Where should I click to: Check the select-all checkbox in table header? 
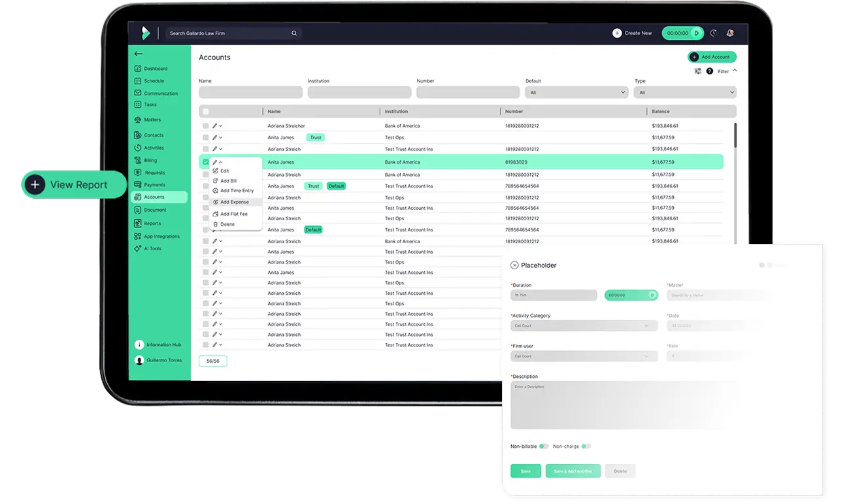(x=206, y=112)
